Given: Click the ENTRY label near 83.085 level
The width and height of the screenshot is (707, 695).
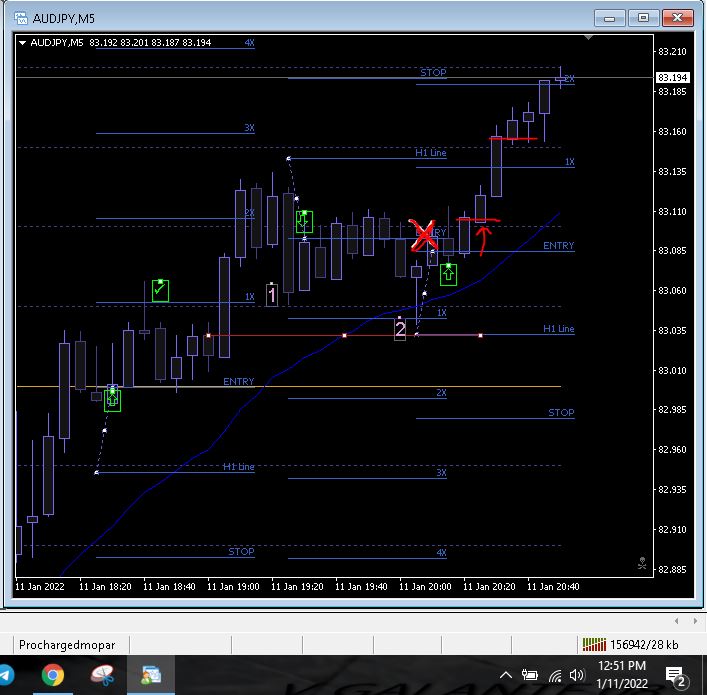Looking at the screenshot, I should click(x=559, y=246).
